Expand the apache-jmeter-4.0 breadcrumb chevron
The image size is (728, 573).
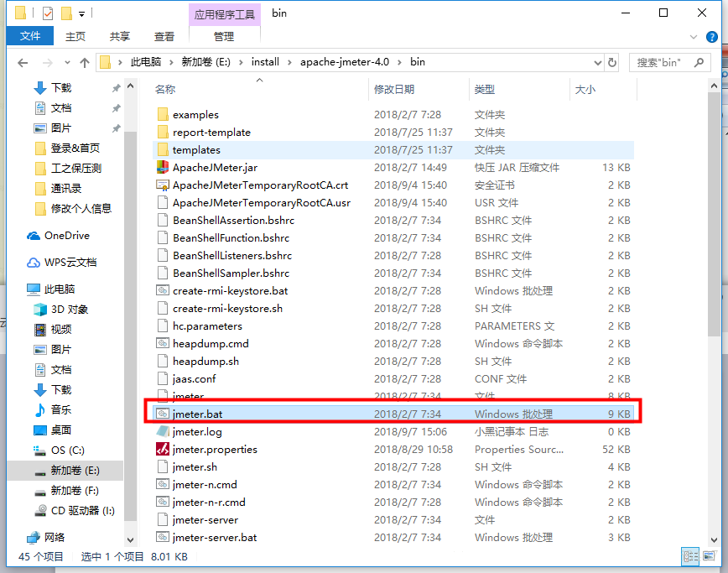(399, 63)
